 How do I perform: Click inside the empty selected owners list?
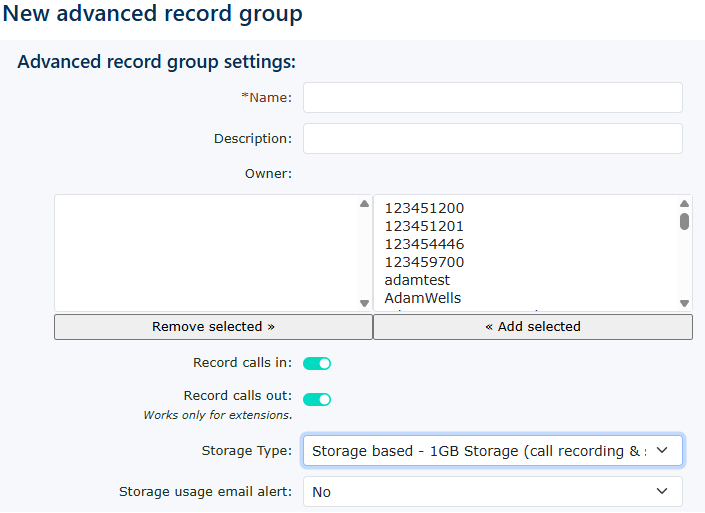pyautogui.click(x=205, y=253)
